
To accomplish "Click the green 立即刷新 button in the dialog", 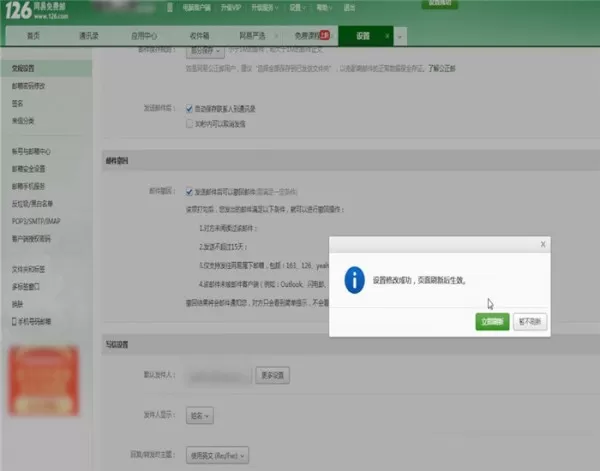I will pyautogui.click(x=492, y=322).
